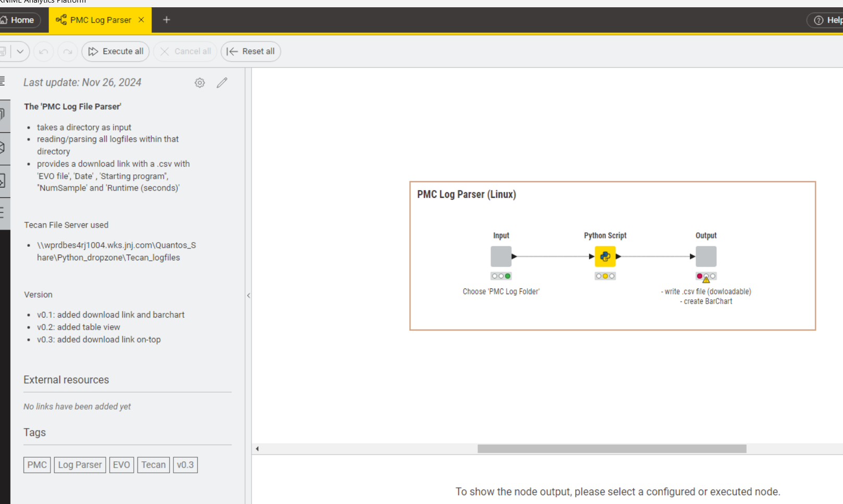
Task: Collapse the description panel with the chevron
Action: (249, 295)
